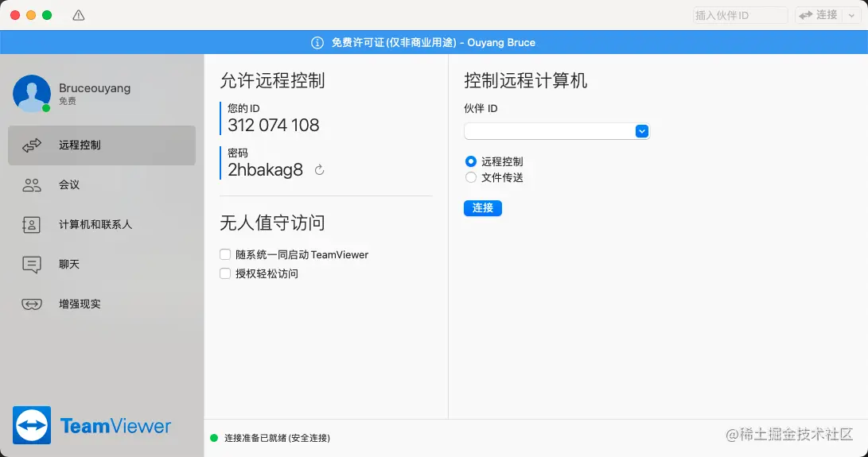Expand the title bar 连接 dropdown chevron
This screenshot has width=868, height=457.
click(x=851, y=15)
